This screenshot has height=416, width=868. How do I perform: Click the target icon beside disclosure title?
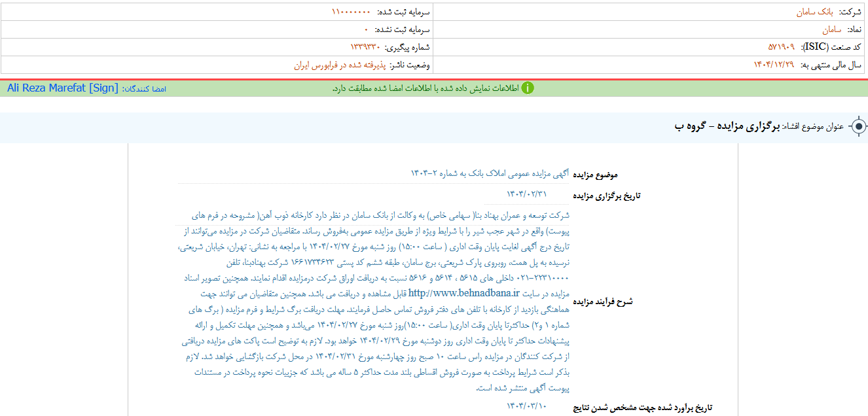[x=858, y=127]
